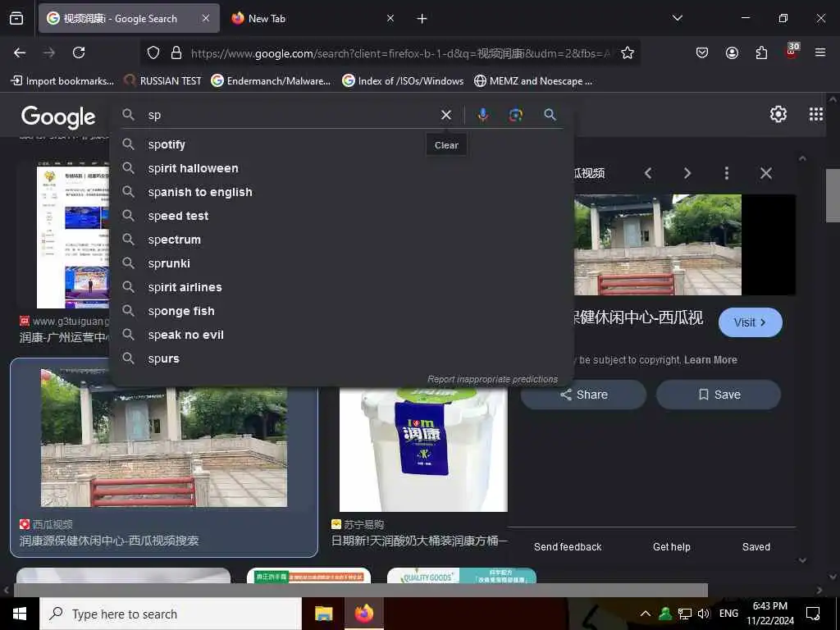The image size is (840, 630).
Task: Open the MEMZ and Noescape bookmark
Action: (x=533, y=81)
